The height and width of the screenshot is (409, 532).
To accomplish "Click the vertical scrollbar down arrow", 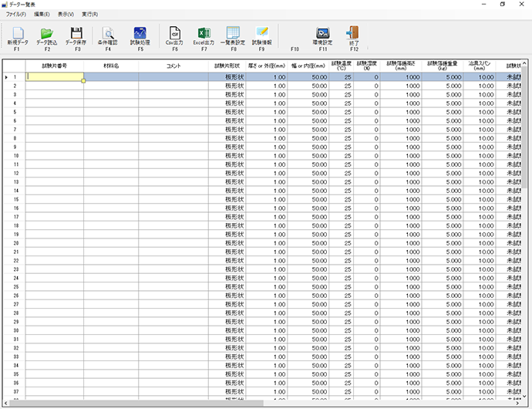I will [x=524, y=396].
